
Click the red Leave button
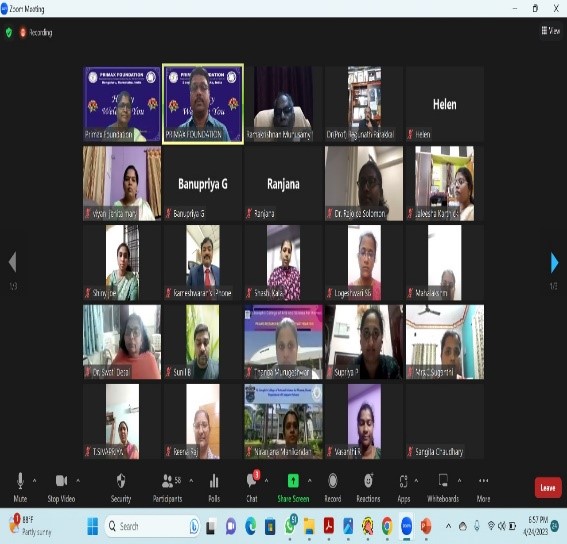point(548,488)
